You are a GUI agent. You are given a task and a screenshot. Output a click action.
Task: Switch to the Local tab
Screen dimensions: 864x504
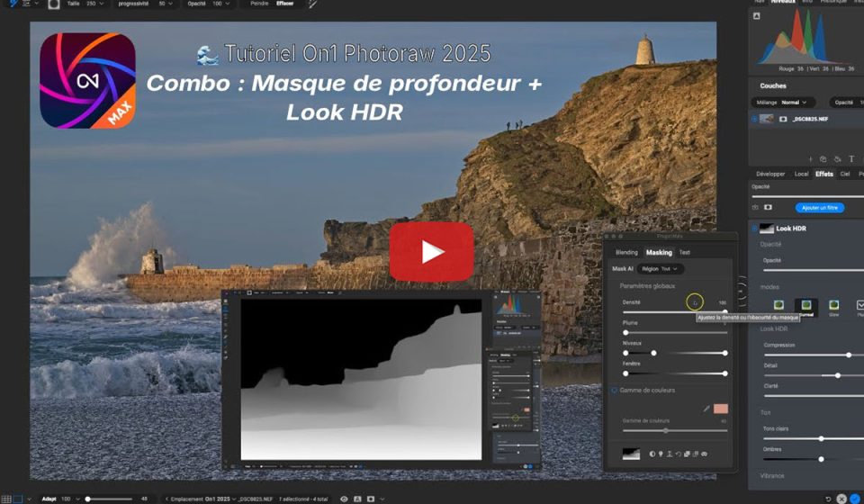801,174
